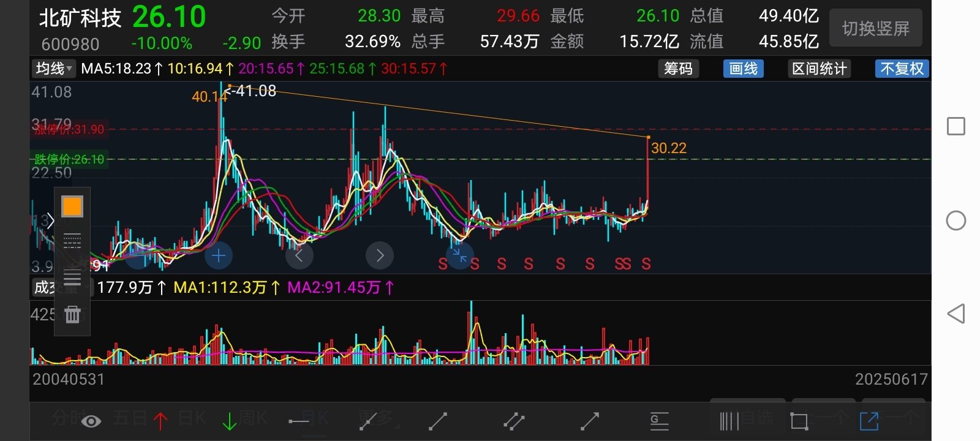Expand the side panel chevron

coord(50,221)
